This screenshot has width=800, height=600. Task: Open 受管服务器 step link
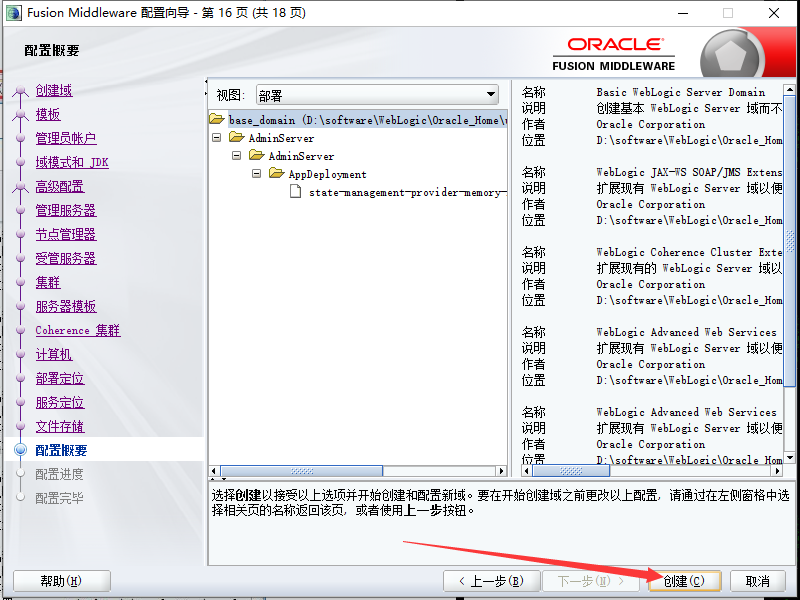click(x=66, y=258)
